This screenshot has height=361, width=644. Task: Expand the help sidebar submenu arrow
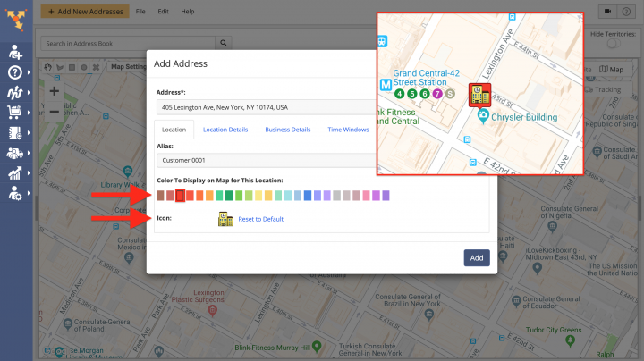click(29, 72)
